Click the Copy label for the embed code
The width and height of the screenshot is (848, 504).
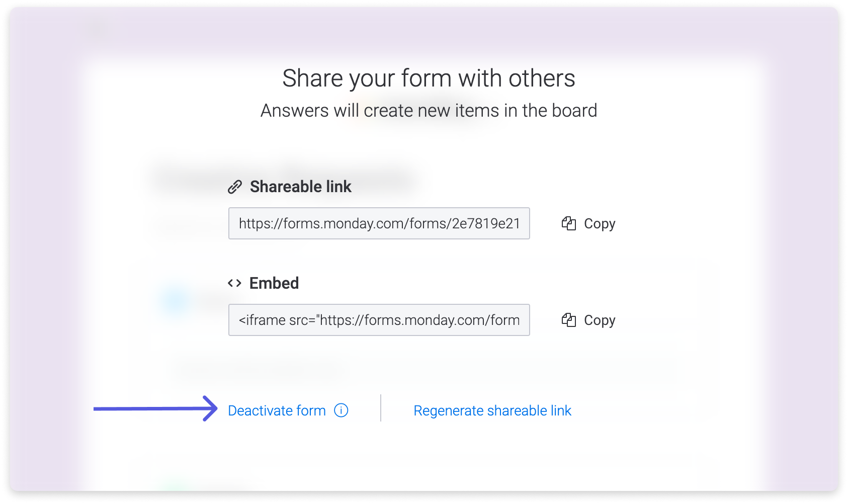(600, 320)
